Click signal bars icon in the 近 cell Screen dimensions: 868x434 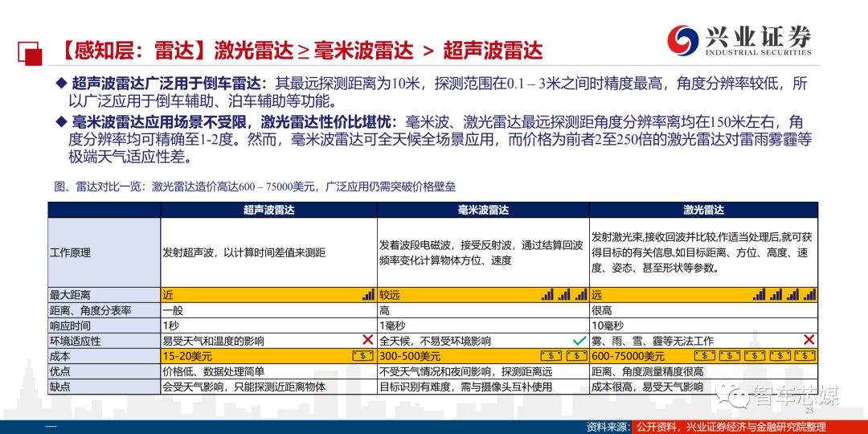[368, 295]
